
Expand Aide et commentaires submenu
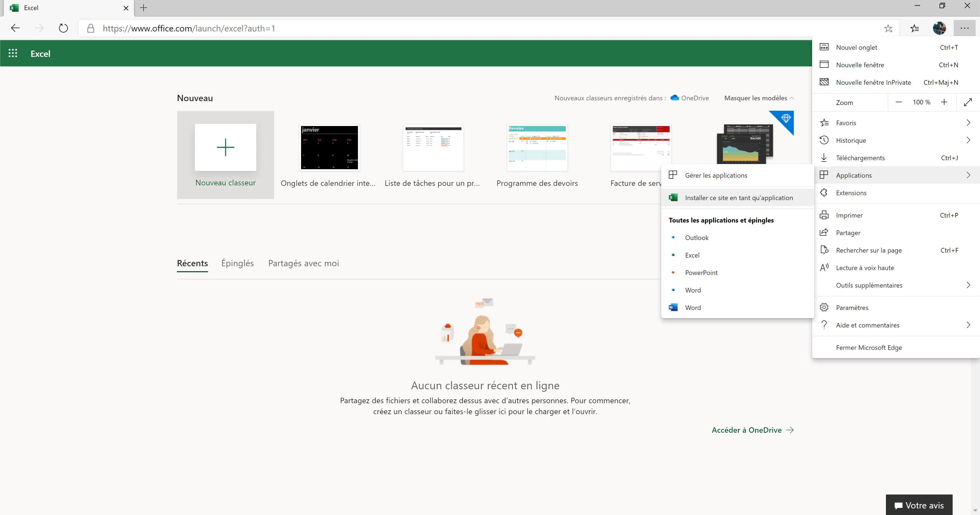[x=896, y=325]
